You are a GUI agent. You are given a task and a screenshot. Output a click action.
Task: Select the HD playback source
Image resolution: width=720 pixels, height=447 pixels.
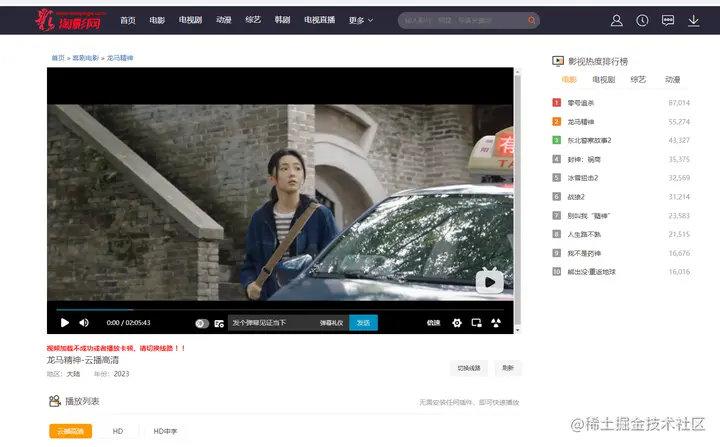(x=118, y=431)
